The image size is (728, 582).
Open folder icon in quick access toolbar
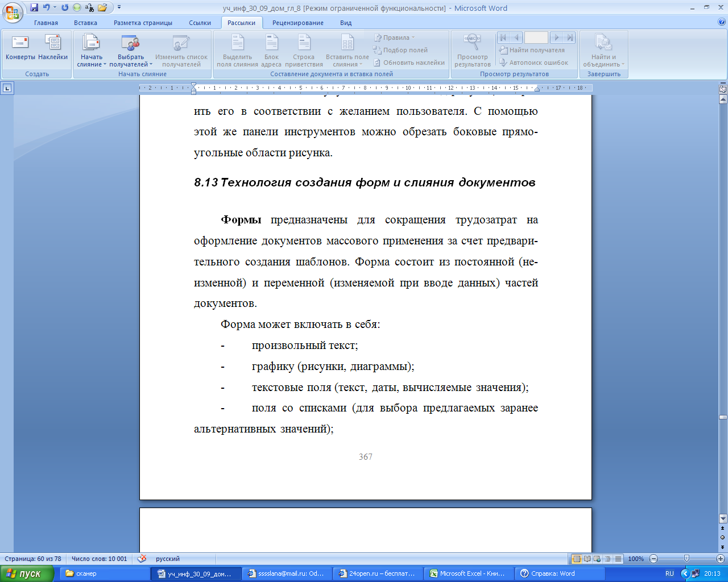(x=102, y=7)
